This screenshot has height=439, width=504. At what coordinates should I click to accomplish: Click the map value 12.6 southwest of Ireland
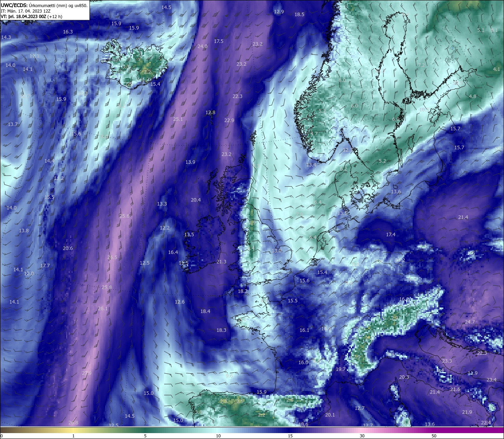(x=180, y=302)
